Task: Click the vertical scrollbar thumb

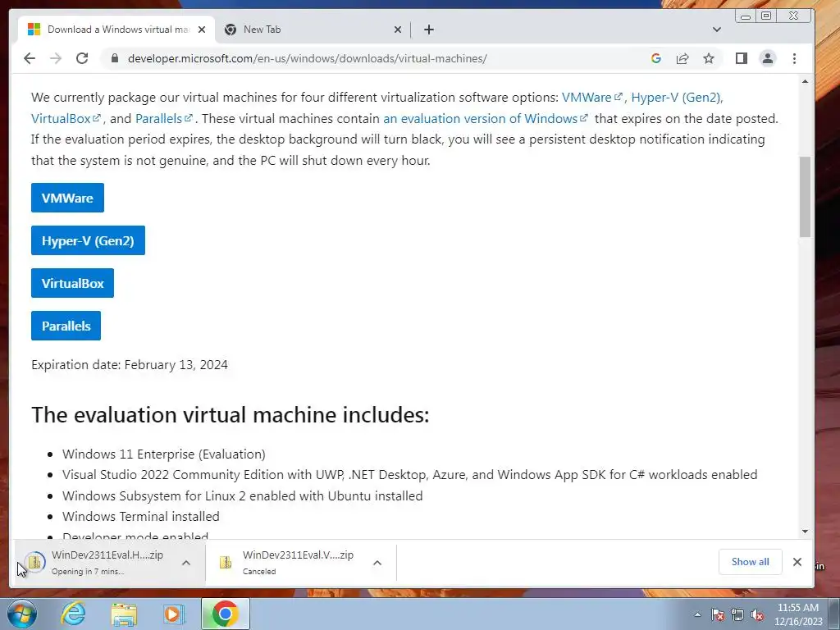Action: tap(805, 197)
